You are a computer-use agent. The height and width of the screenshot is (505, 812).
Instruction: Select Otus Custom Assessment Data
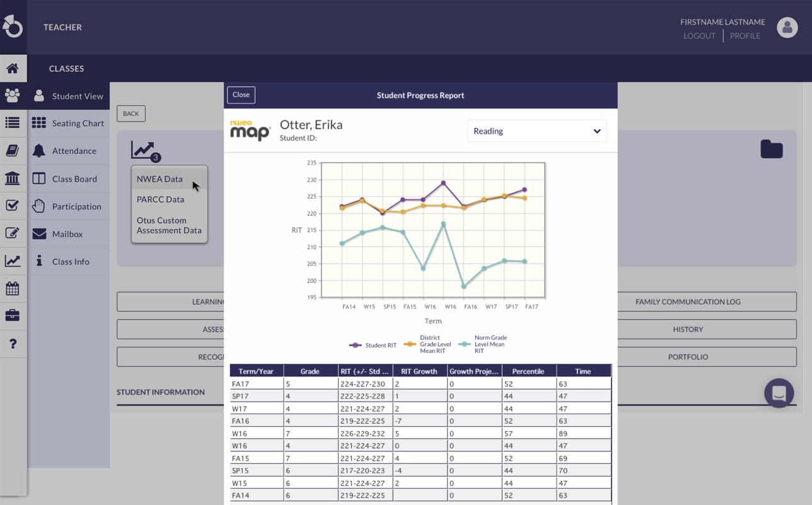[x=169, y=225]
